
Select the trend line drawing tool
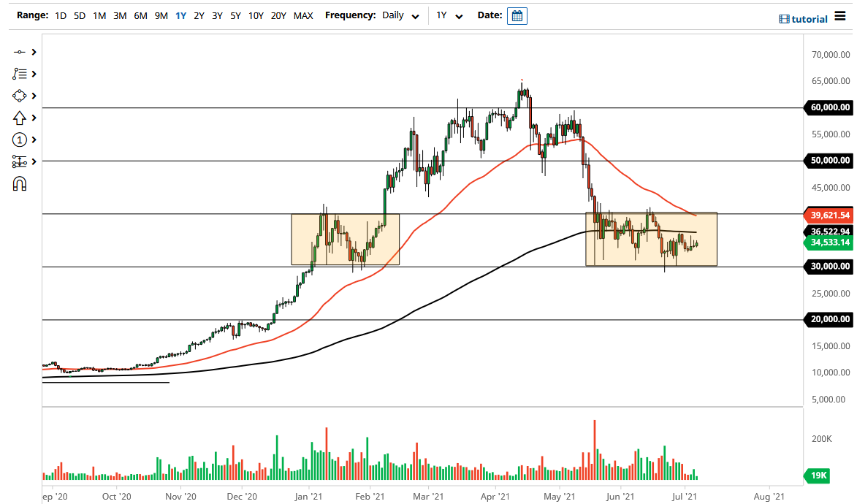[x=18, y=52]
